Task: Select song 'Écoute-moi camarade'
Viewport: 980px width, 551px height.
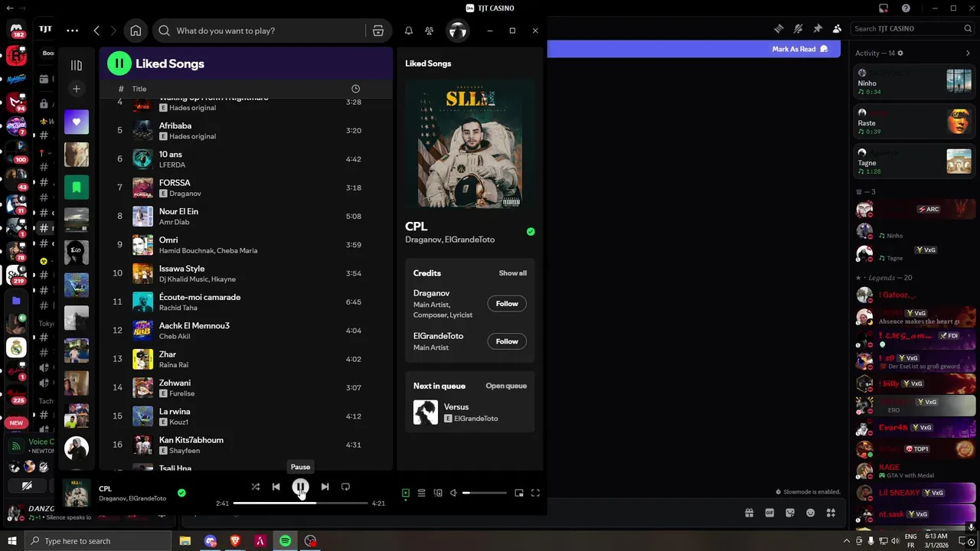Action: [246, 302]
